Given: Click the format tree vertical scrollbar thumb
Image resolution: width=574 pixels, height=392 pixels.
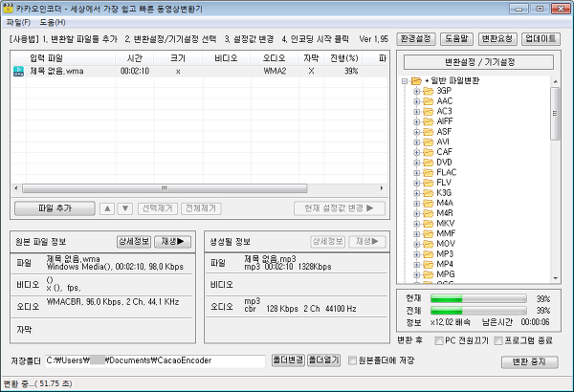Looking at the screenshot, I should [555, 114].
